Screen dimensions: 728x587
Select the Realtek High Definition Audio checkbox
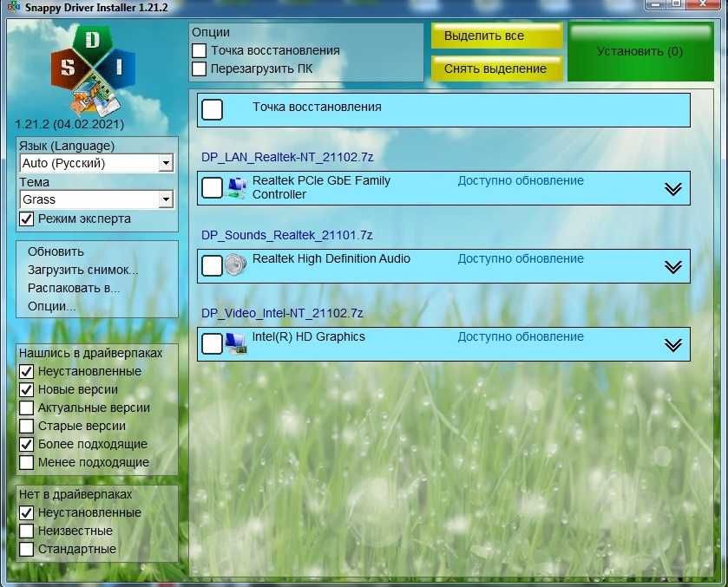tap(213, 266)
